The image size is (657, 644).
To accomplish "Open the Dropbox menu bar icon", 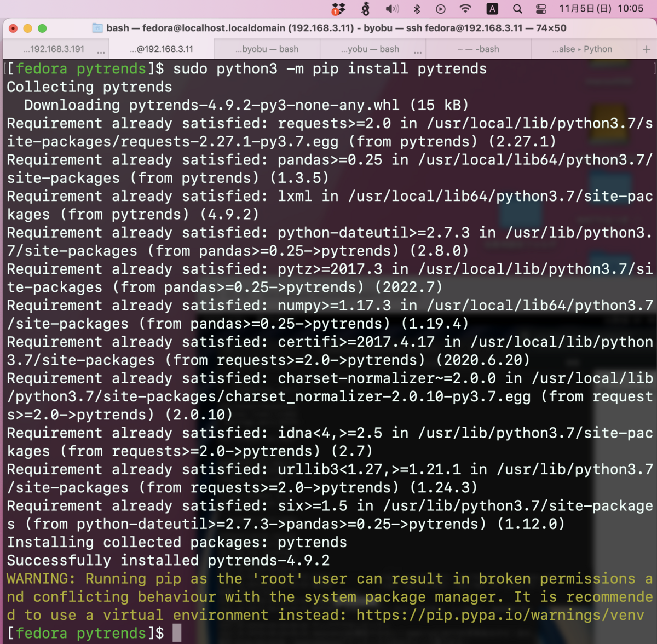I will click(339, 9).
